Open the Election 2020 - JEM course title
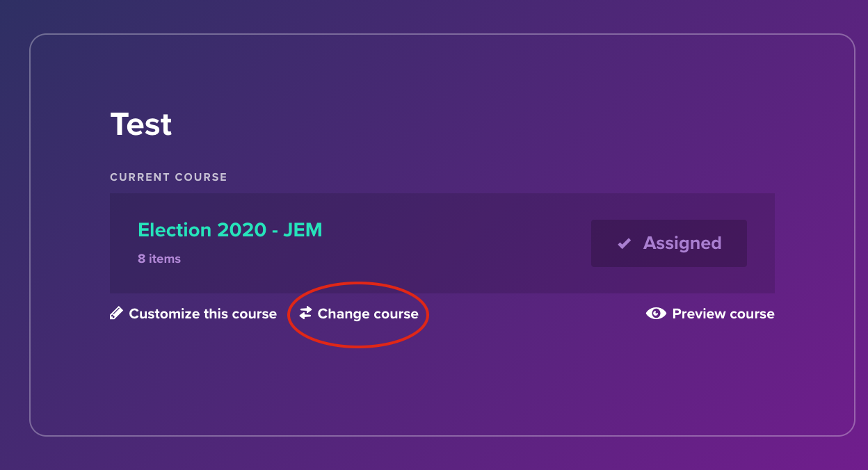868x470 pixels. click(230, 230)
